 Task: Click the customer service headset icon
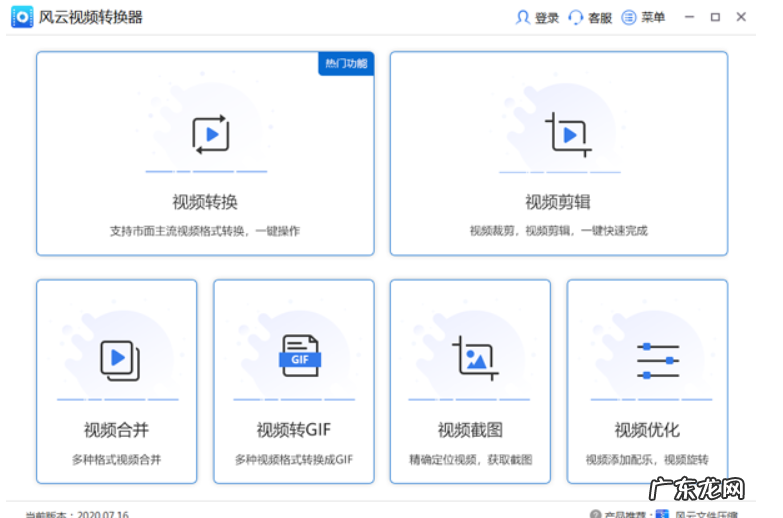coord(575,17)
